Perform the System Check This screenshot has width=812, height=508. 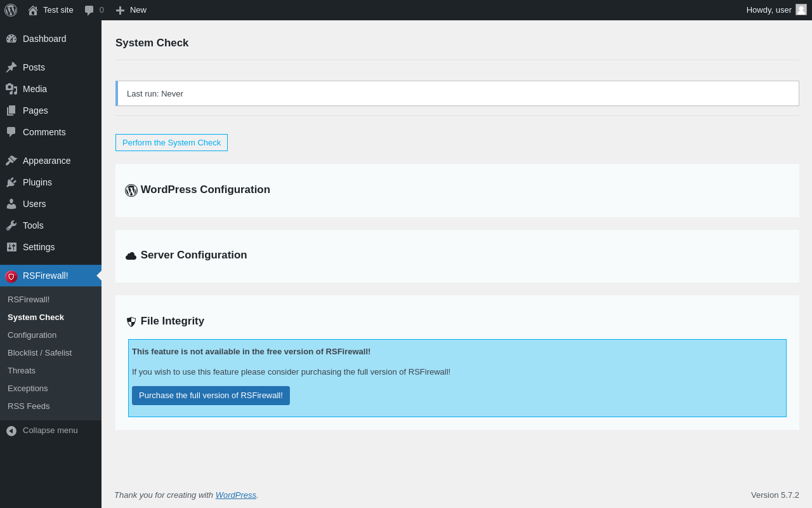tap(171, 142)
